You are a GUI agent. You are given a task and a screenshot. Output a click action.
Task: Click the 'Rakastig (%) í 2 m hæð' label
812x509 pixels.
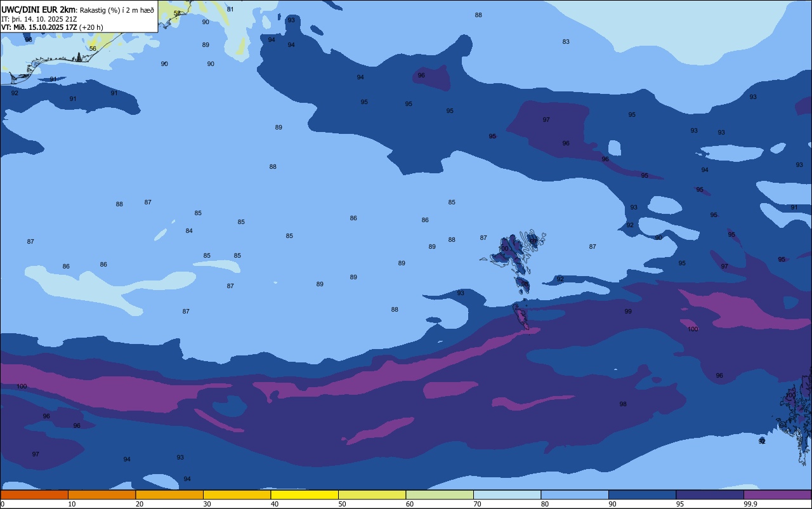[x=117, y=10]
